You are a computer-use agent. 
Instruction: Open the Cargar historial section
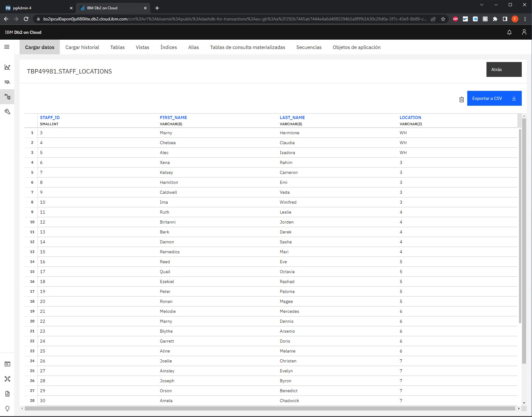(x=82, y=47)
